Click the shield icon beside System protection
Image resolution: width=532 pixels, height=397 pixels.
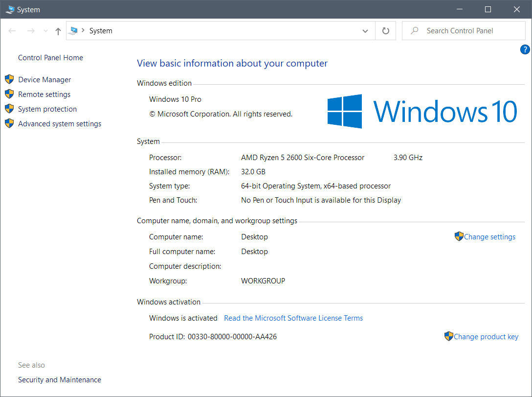pyautogui.click(x=9, y=108)
